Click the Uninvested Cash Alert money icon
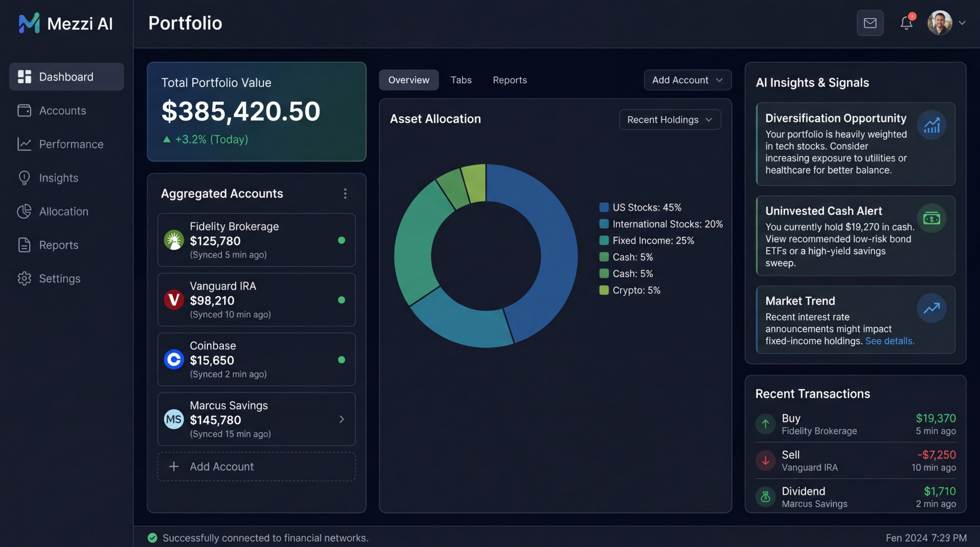Screen dimensions: 980x547 point(931,219)
